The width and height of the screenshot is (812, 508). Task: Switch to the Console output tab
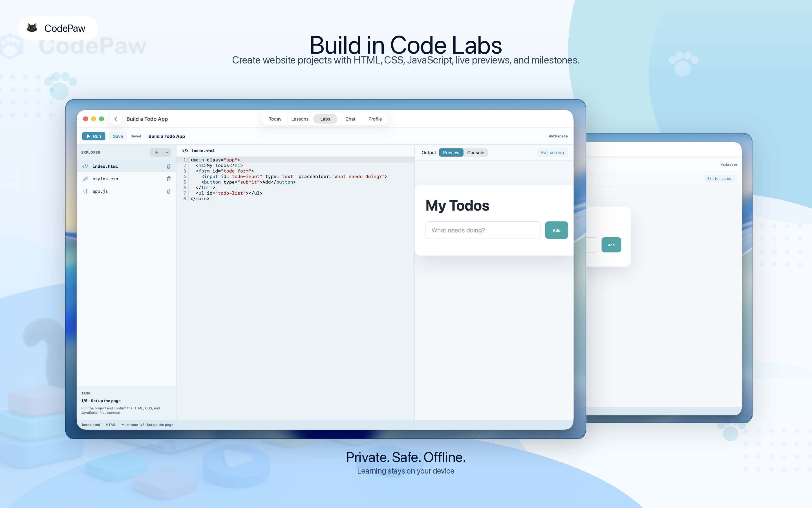coord(475,152)
